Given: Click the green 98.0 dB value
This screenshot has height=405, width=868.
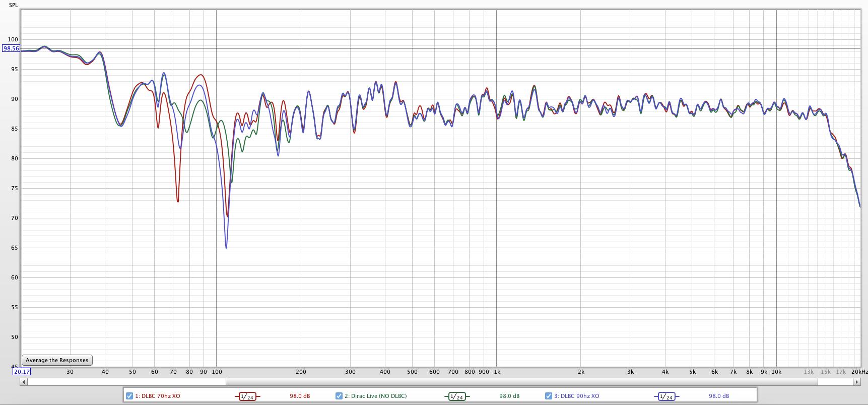Looking at the screenshot, I should 509,396.
